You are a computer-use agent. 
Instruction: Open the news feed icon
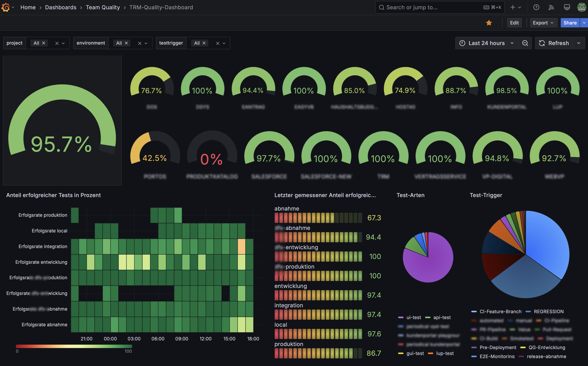coord(551,7)
